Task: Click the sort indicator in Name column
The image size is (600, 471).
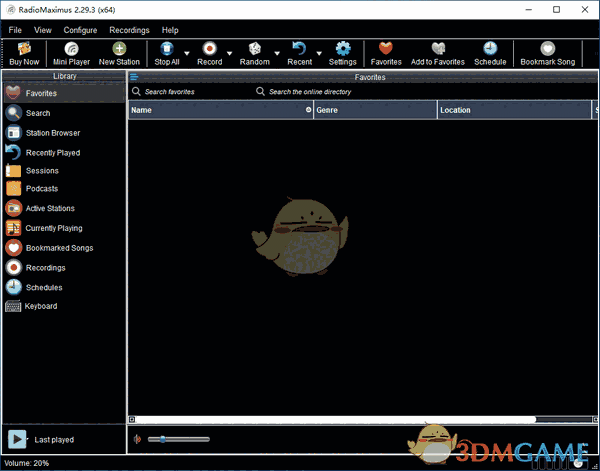Action: pos(308,110)
